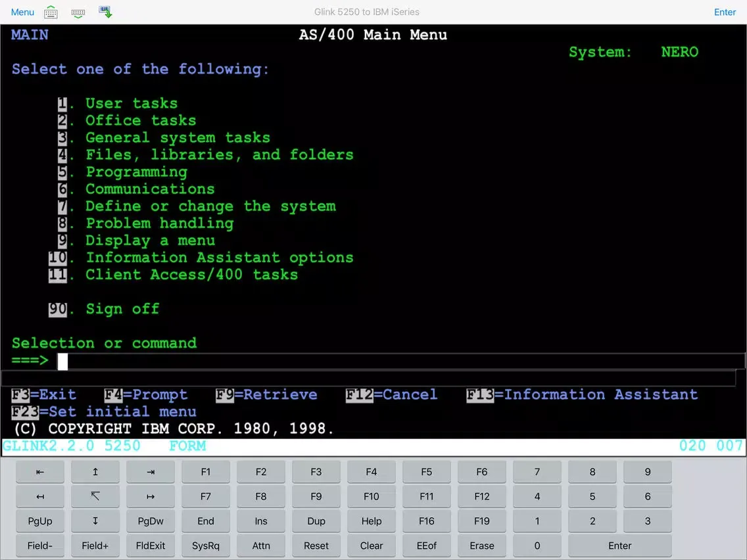Image resolution: width=747 pixels, height=560 pixels.
Task: Choose option 3 General system tasks
Action: [164, 137]
